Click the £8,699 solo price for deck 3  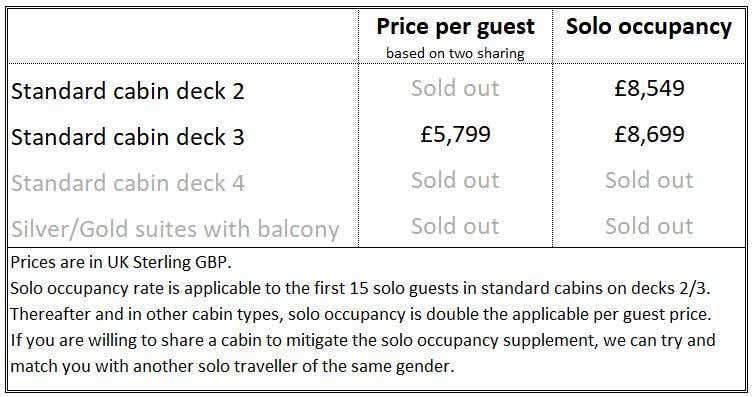tap(649, 134)
